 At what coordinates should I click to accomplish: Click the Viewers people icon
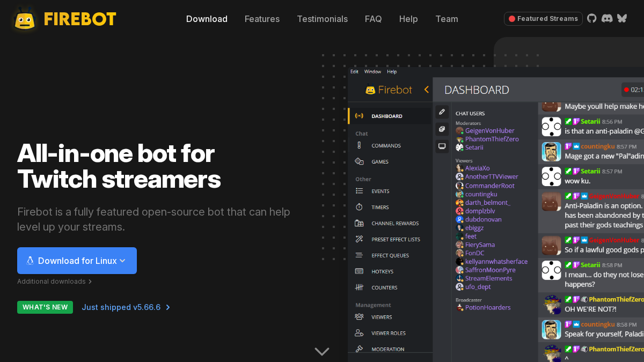coord(360,317)
